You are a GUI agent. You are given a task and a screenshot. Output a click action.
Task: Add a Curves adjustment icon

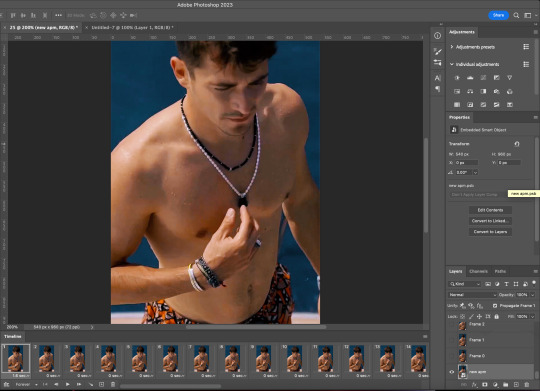coord(483,78)
